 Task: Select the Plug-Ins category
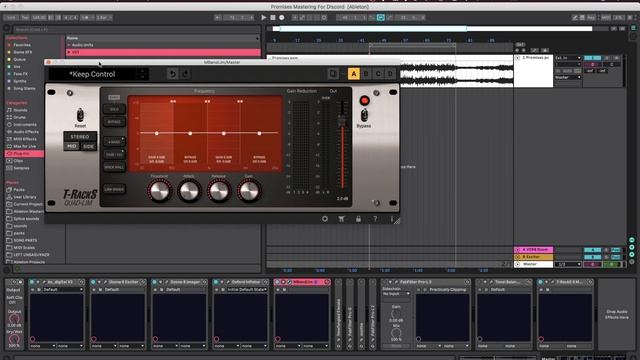[24, 154]
